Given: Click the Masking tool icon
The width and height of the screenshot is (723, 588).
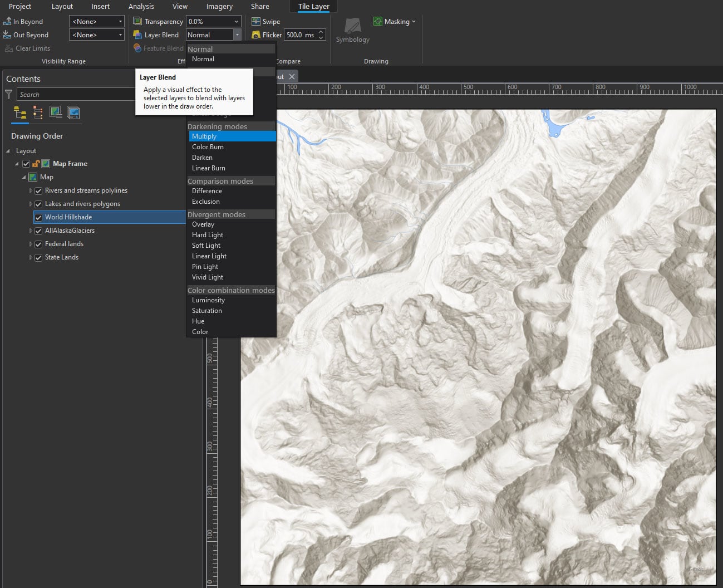Looking at the screenshot, I should [x=378, y=21].
